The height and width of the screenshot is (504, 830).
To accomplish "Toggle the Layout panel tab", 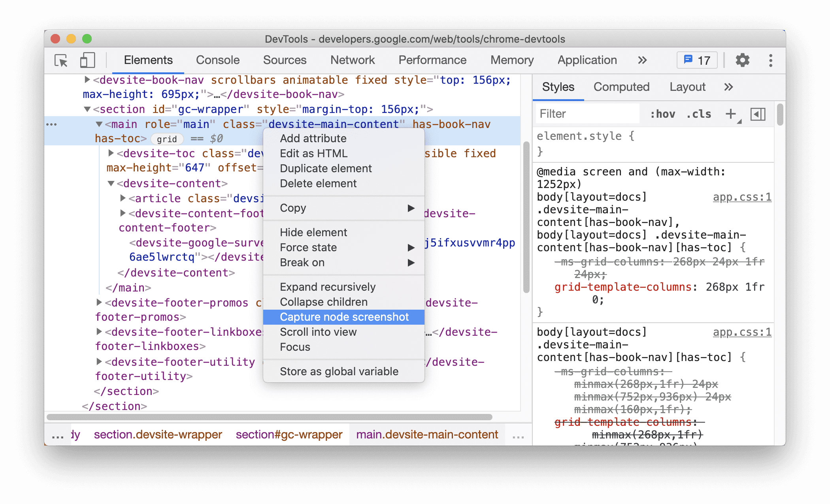I will [686, 87].
